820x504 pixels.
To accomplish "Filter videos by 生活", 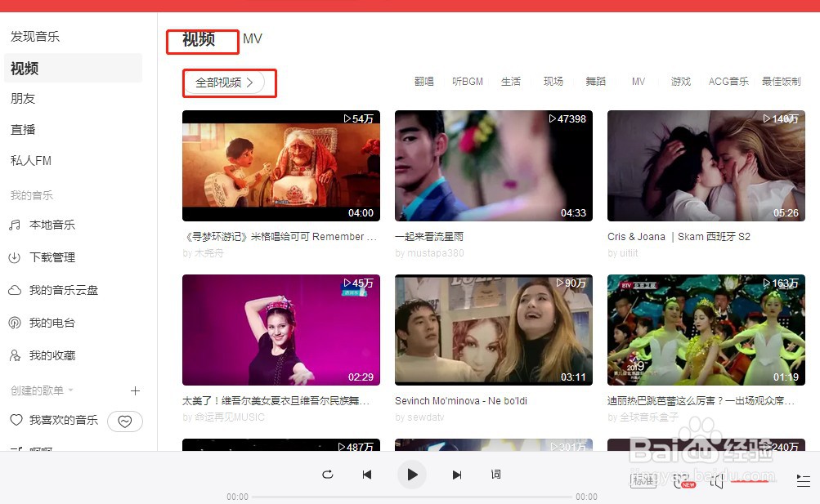I will (511, 82).
